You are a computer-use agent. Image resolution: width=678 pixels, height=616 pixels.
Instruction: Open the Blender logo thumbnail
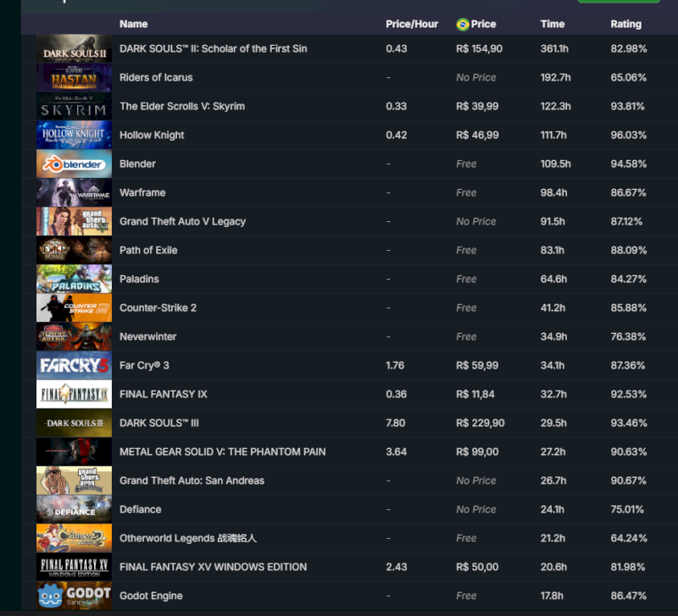[74, 164]
